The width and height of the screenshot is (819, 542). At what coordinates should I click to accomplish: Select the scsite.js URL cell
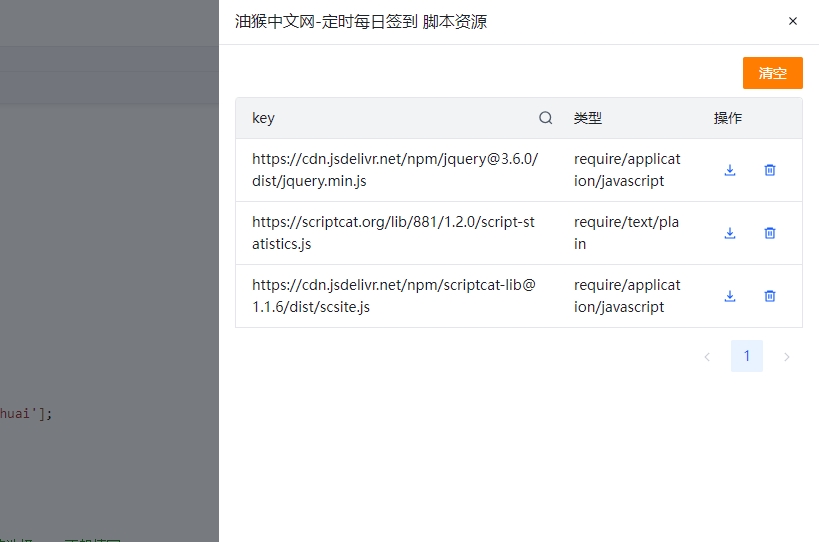393,296
